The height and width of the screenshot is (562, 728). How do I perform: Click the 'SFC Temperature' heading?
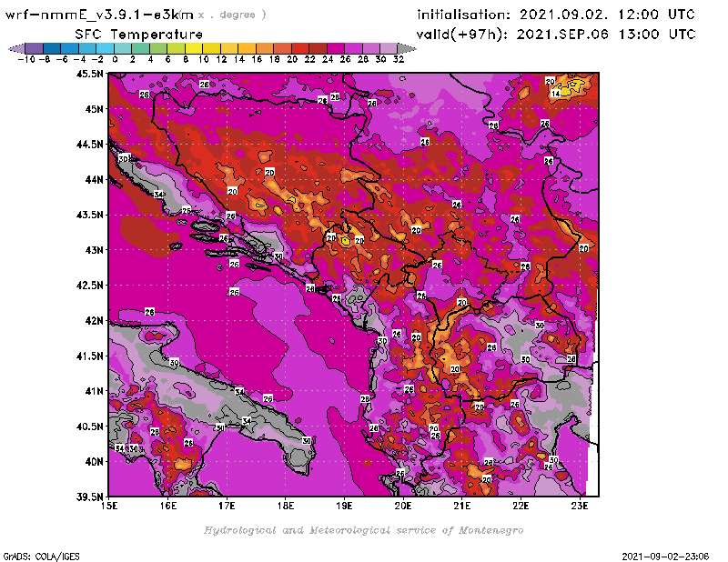139,35
